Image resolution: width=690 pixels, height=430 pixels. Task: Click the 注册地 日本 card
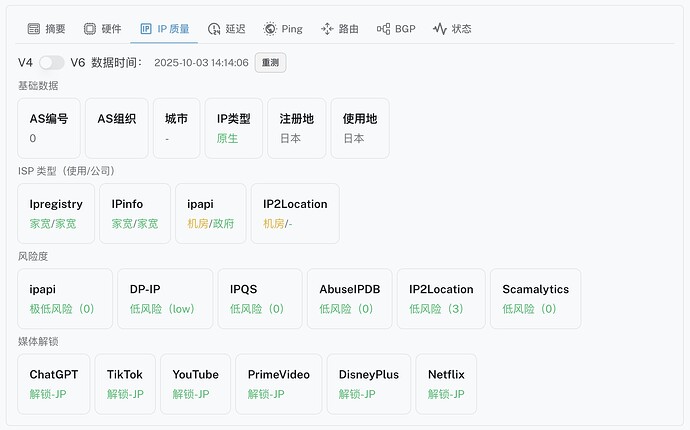(297, 128)
